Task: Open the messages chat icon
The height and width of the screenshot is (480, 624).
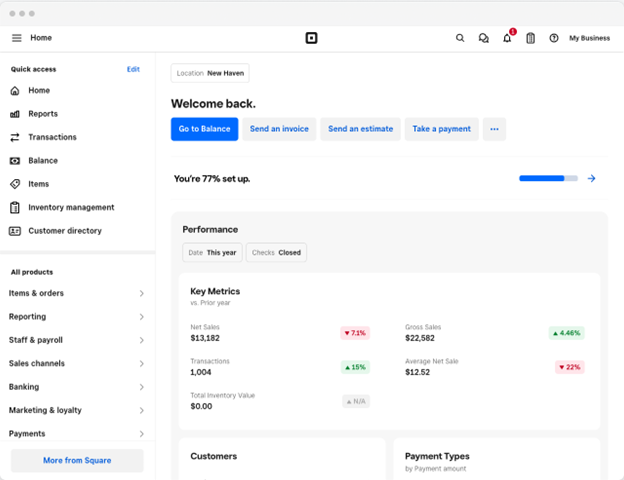Action: tap(483, 38)
